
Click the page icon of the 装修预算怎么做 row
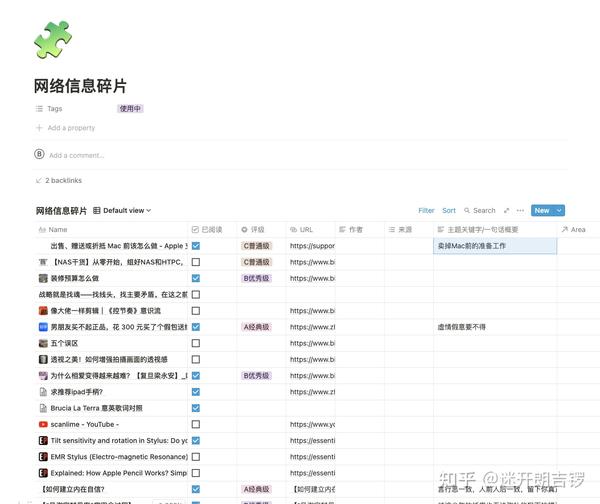click(43, 278)
